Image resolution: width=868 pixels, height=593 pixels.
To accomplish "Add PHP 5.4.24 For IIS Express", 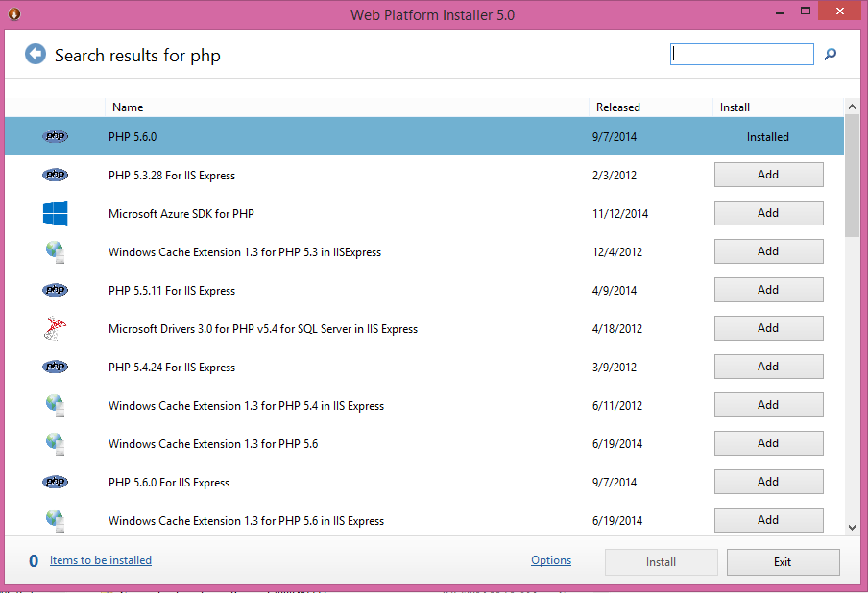I will tap(768, 367).
